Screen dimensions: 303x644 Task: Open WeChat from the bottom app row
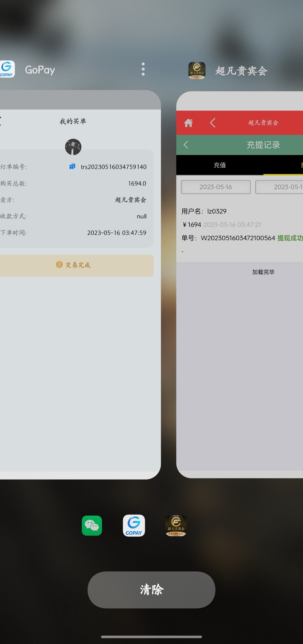click(x=92, y=525)
